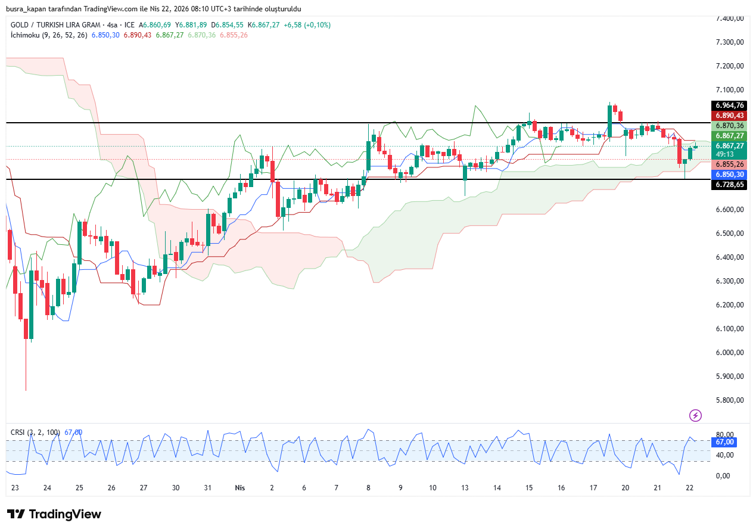Click the purple lightning bolt icon

point(695,415)
